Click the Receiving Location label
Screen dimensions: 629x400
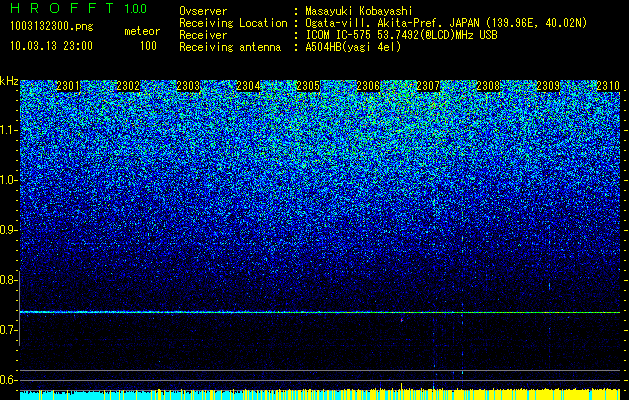pos(233,23)
